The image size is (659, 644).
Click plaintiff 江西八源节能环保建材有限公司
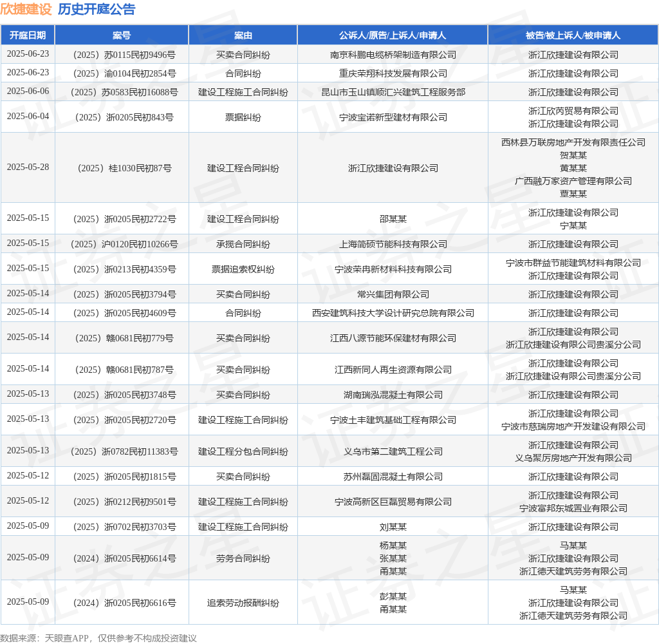point(393,338)
